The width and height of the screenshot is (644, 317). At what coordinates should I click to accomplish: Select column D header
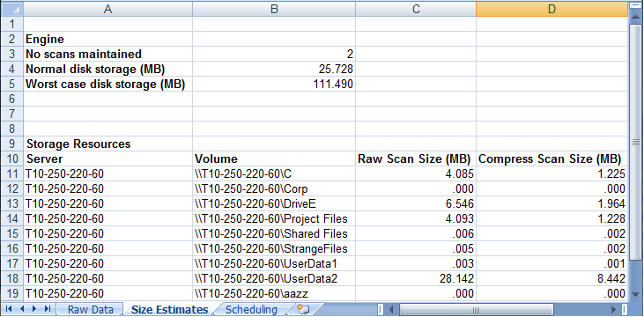pos(551,9)
